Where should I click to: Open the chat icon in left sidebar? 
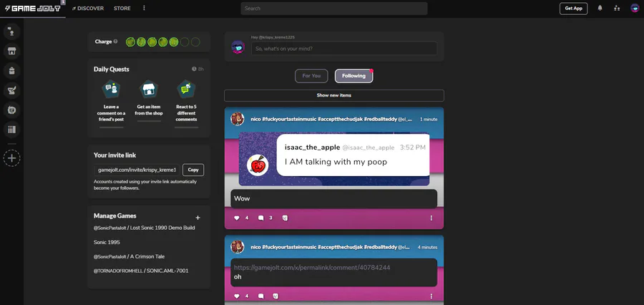[12, 32]
